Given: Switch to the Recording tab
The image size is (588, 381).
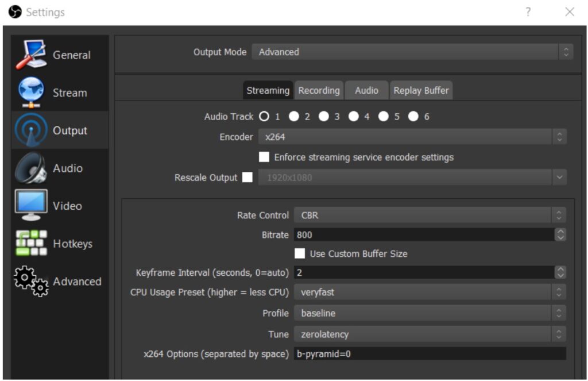Looking at the screenshot, I should pos(319,90).
